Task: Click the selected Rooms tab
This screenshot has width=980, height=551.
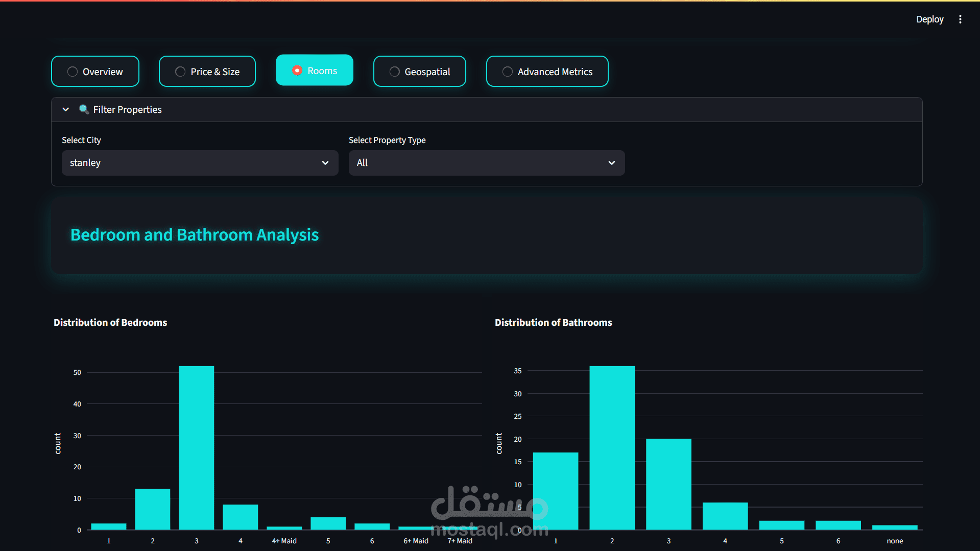Action: tap(315, 70)
